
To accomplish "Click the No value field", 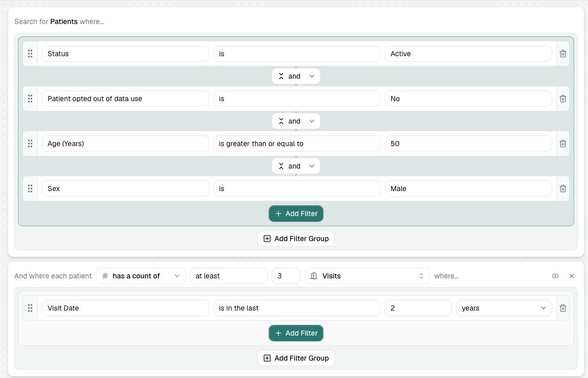I will point(468,99).
